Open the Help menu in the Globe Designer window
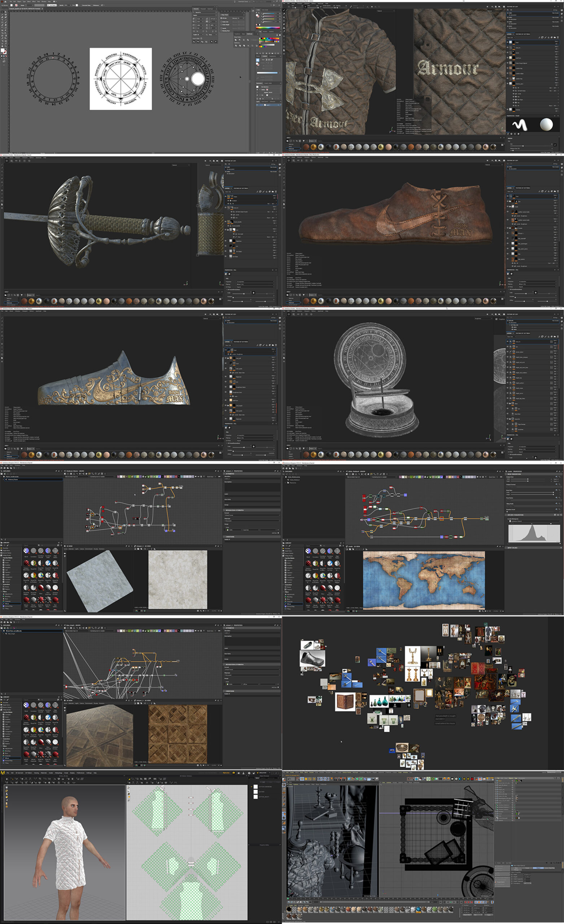 click(x=306, y=466)
